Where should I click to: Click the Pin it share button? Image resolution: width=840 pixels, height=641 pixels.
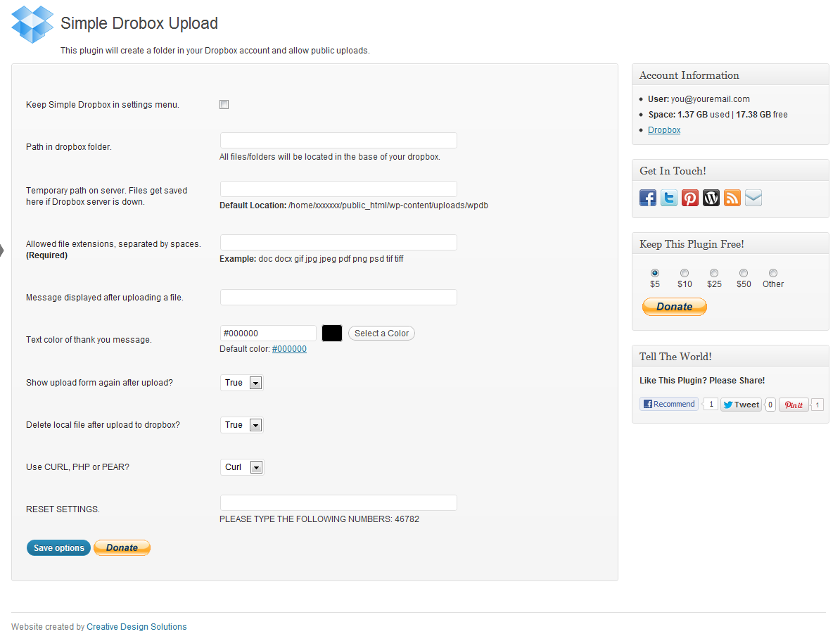[x=794, y=405]
